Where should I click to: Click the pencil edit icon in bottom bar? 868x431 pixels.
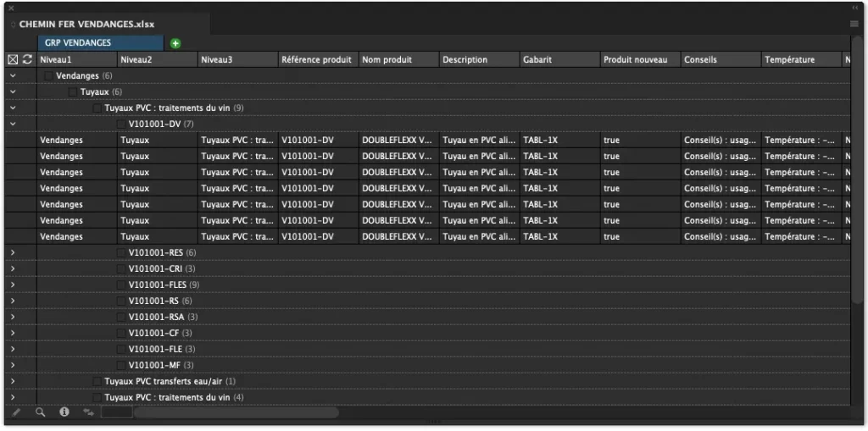click(x=15, y=412)
